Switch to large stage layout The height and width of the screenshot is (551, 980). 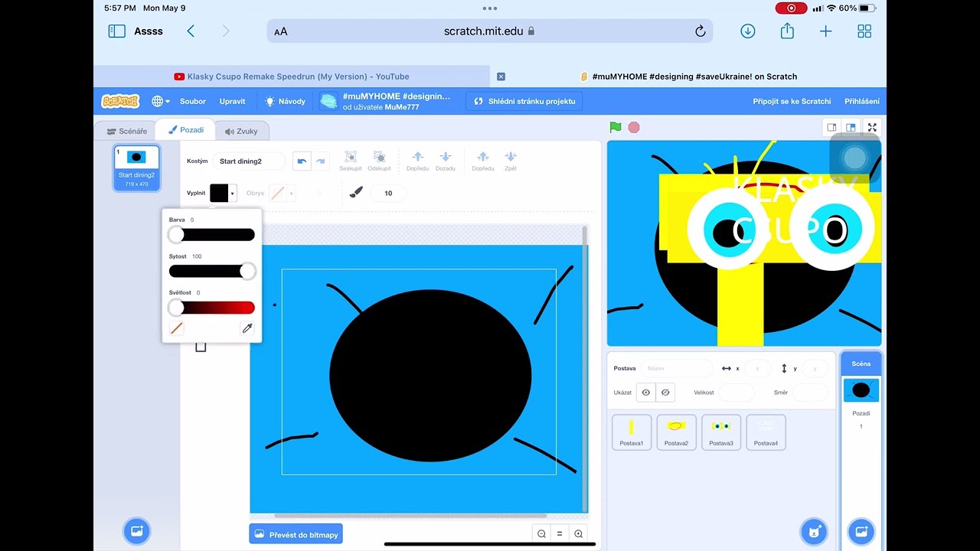(851, 127)
